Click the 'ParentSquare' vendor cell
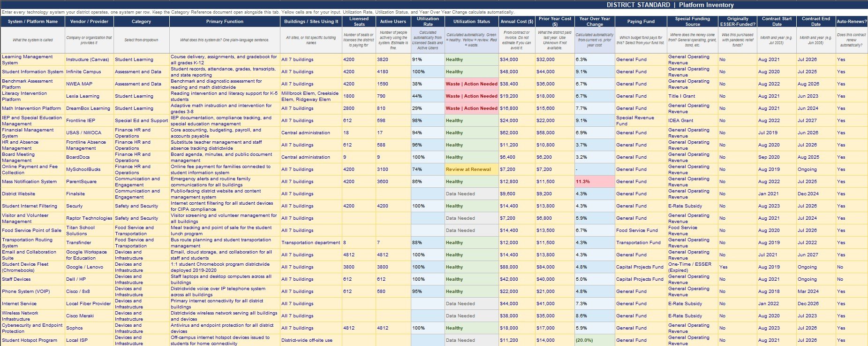Viewport: 868px width, 346px height. click(x=89, y=182)
